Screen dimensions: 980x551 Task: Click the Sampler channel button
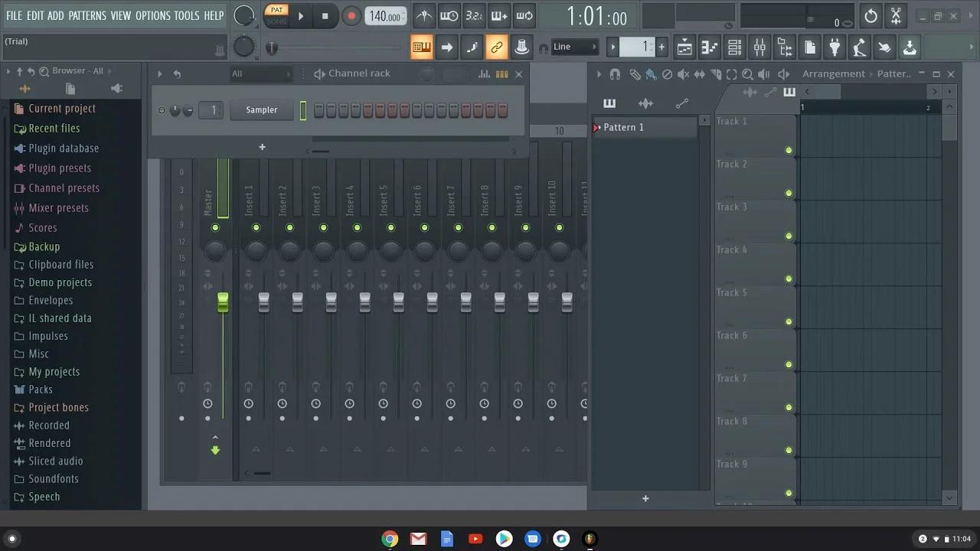(x=261, y=109)
